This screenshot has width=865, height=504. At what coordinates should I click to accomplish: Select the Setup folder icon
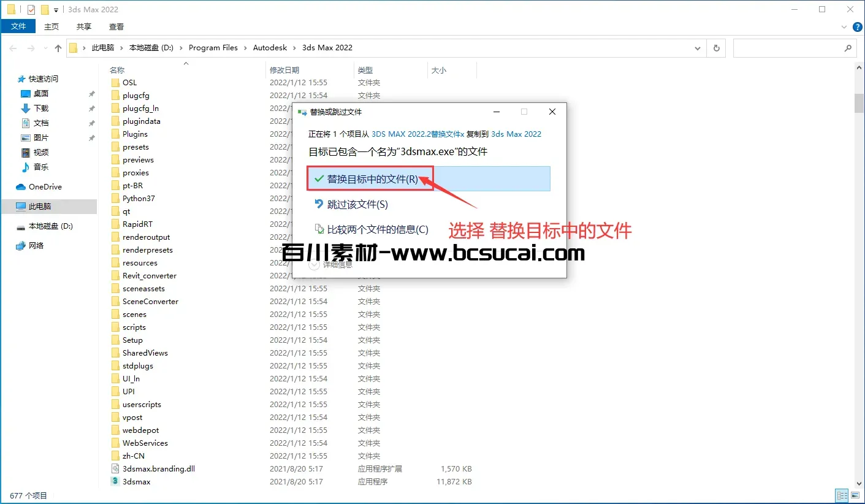(x=116, y=340)
